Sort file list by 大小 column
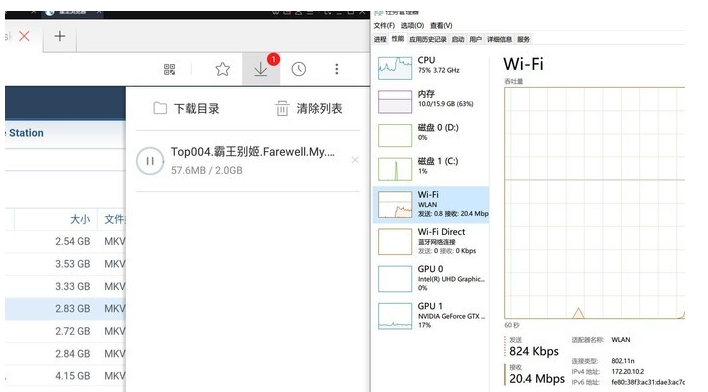708x392 pixels. point(80,219)
